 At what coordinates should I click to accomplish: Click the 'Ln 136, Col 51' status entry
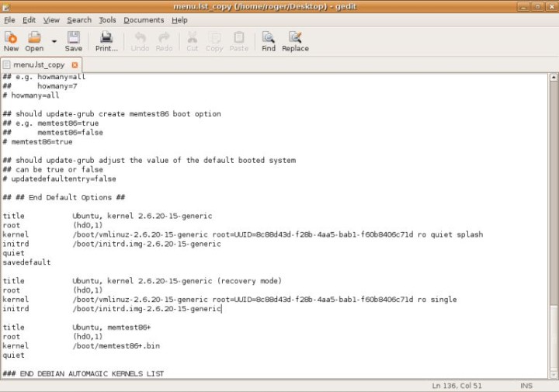click(457, 386)
